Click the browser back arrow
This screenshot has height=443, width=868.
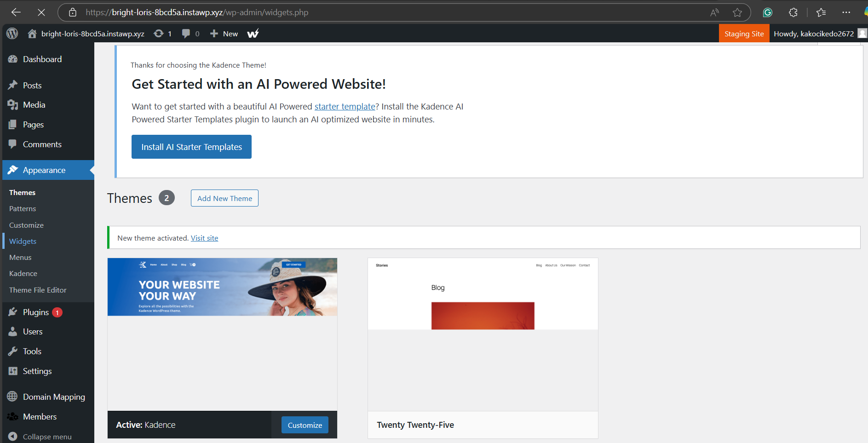16,12
